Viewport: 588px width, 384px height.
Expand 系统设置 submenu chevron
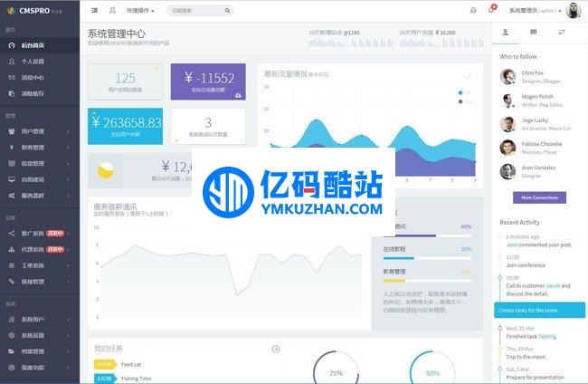pyautogui.click(x=68, y=336)
